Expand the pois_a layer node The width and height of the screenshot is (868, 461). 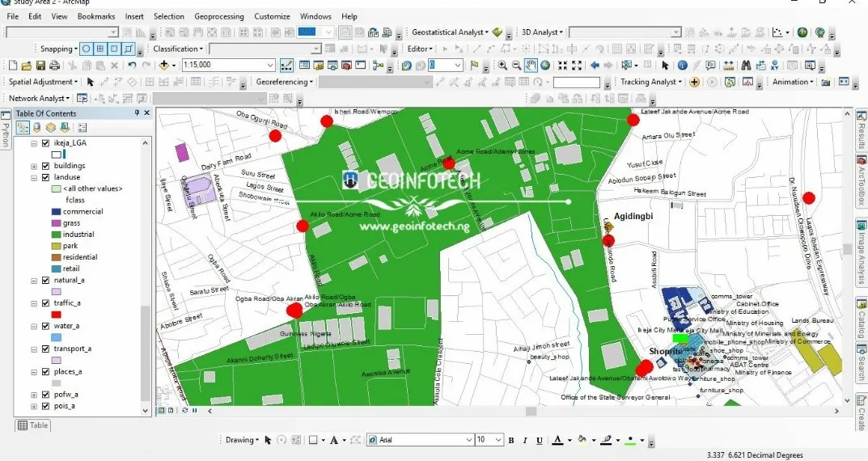point(34,406)
